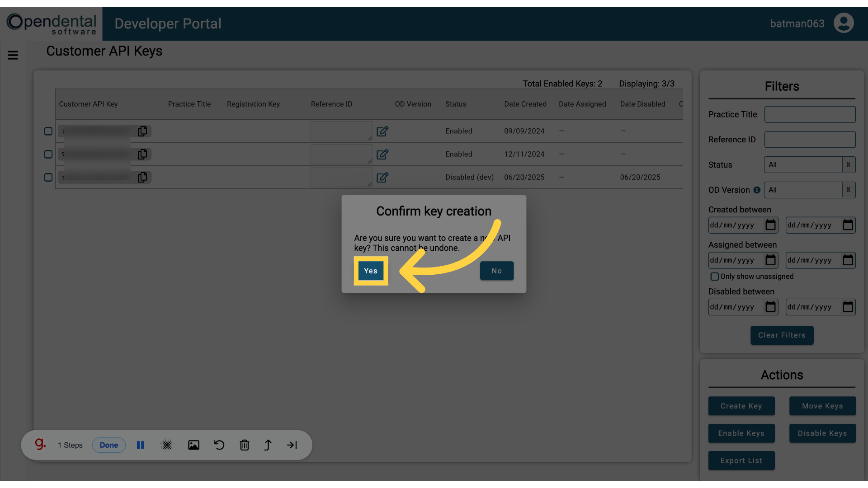The width and height of the screenshot is (868, 488).
Task: Click the Enable Keys button
Action: (741, 433)
